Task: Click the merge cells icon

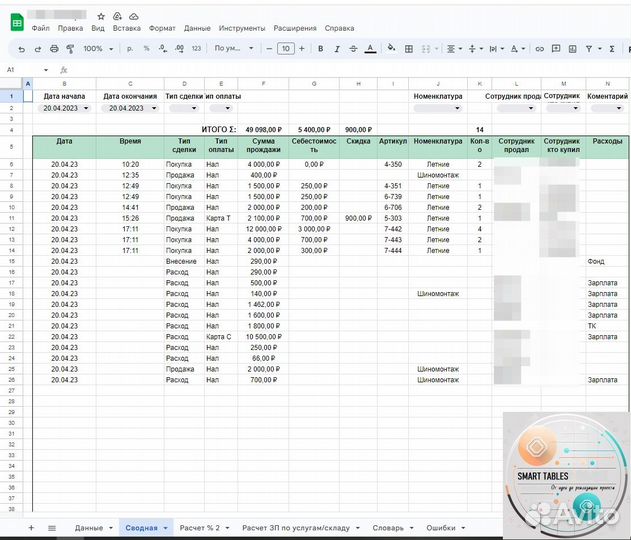Action: pos(426,49)
